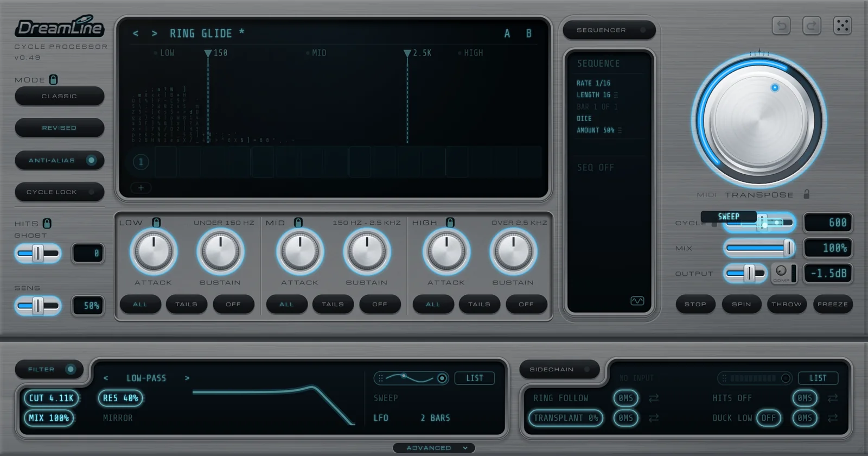Image resolution: width=868 pixels, height=456 pixels.
Task: Toggle the MID band lock icon
Action: (x=298, y=222)
